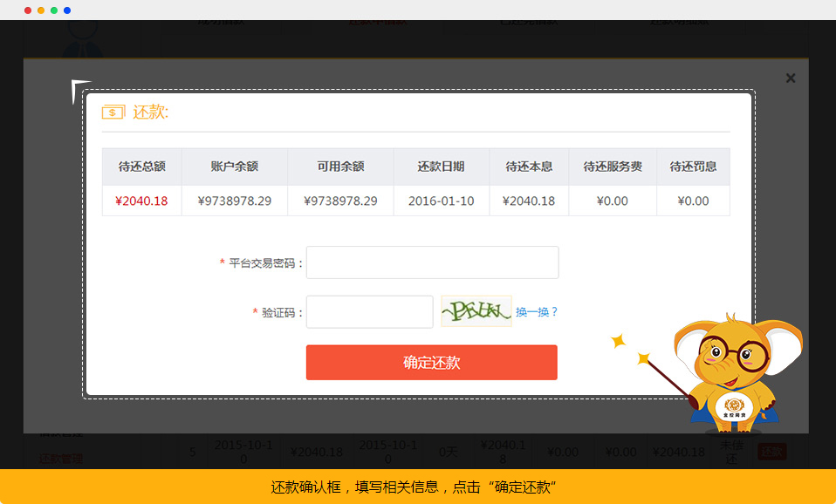Image resolution: width=836 pixels, height=504 pixels.
Task: Click the 2016-01-10 repayment date cell
Action: pos(441,201)
